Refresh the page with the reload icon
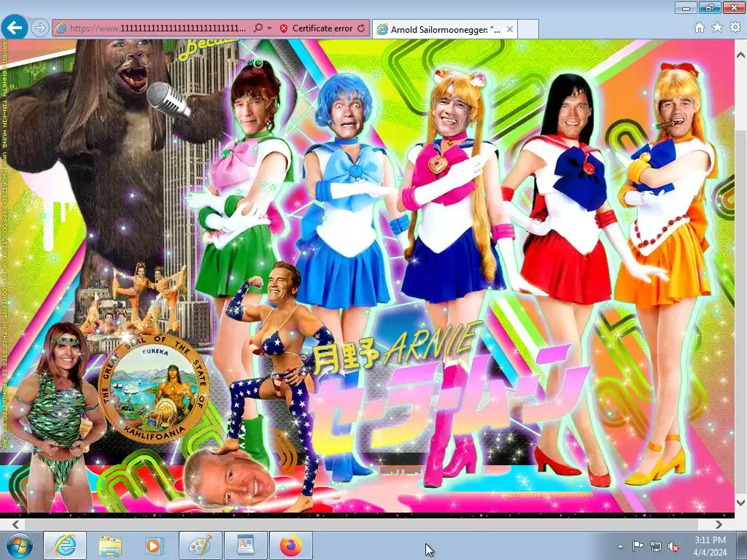Image resolution: width=747 pixels, height=560 pixels. click(x=361, y=28)
